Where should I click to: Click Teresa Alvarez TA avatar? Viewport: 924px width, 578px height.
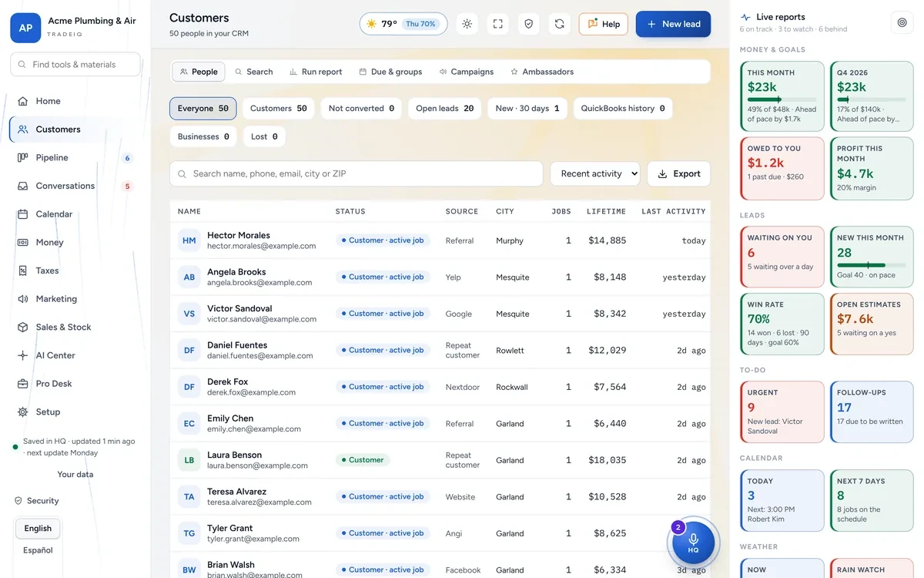189,497
